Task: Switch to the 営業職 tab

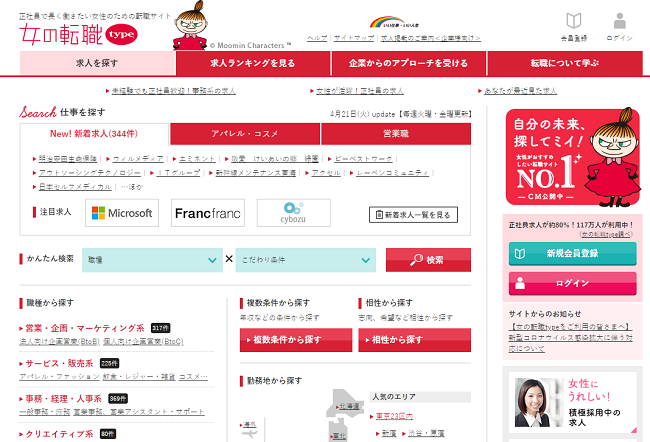Action: [395, 133]
